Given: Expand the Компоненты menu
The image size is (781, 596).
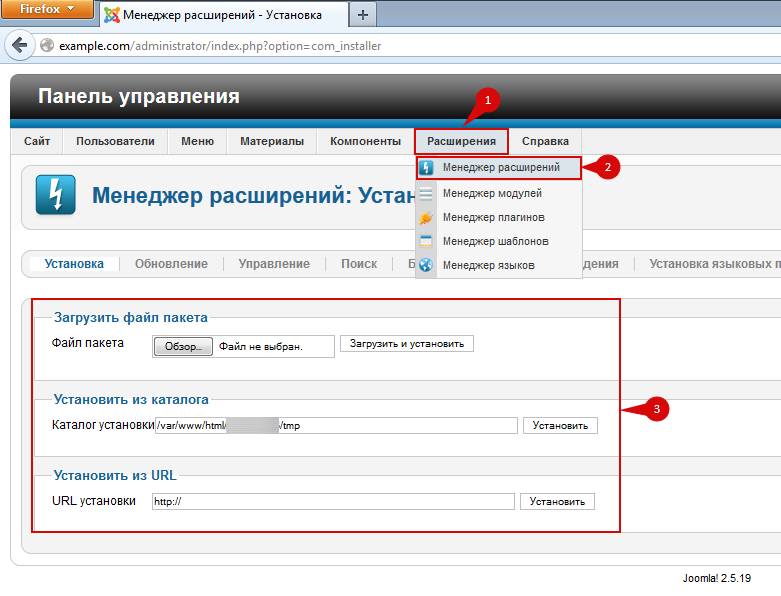Looking at the screenshot, I should coord(365,141).
